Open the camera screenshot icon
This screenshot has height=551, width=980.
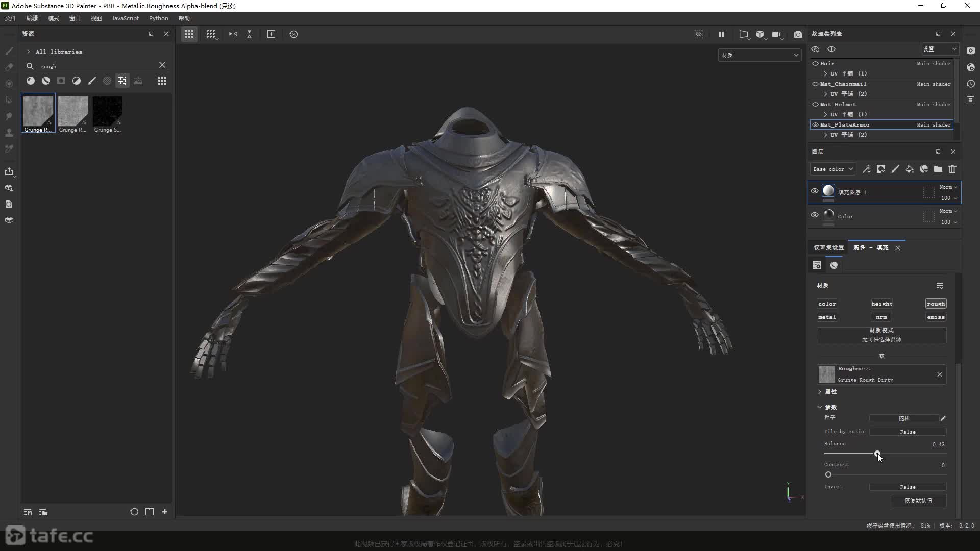coord(798,34)
